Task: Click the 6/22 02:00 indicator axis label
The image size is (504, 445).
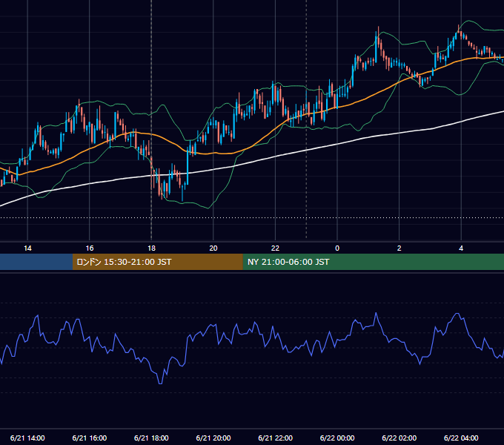Action: pos(399,438)
